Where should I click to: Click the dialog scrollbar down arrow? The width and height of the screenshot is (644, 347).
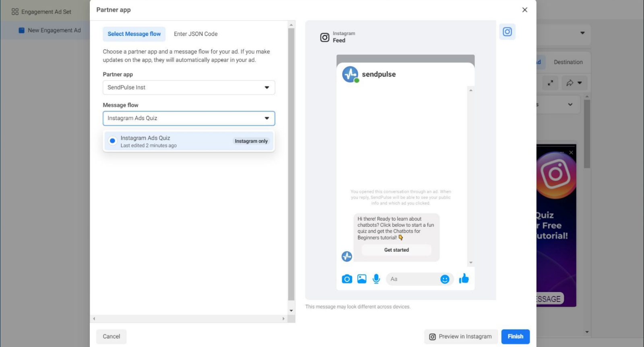pos(291,311)
